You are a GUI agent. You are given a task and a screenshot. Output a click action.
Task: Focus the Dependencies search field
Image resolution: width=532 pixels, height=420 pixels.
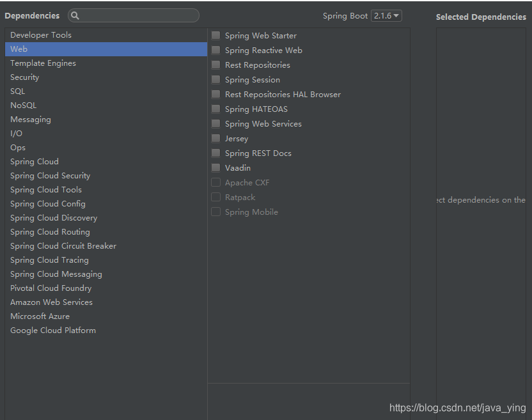(x=134, y=15)
